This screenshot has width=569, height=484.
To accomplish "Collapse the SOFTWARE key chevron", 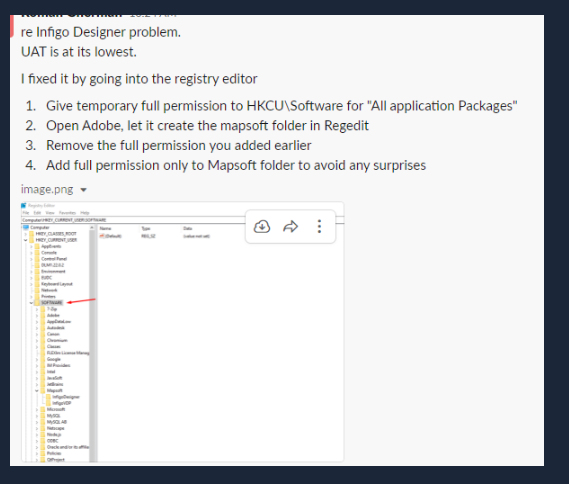I will (x=31, y=303).
